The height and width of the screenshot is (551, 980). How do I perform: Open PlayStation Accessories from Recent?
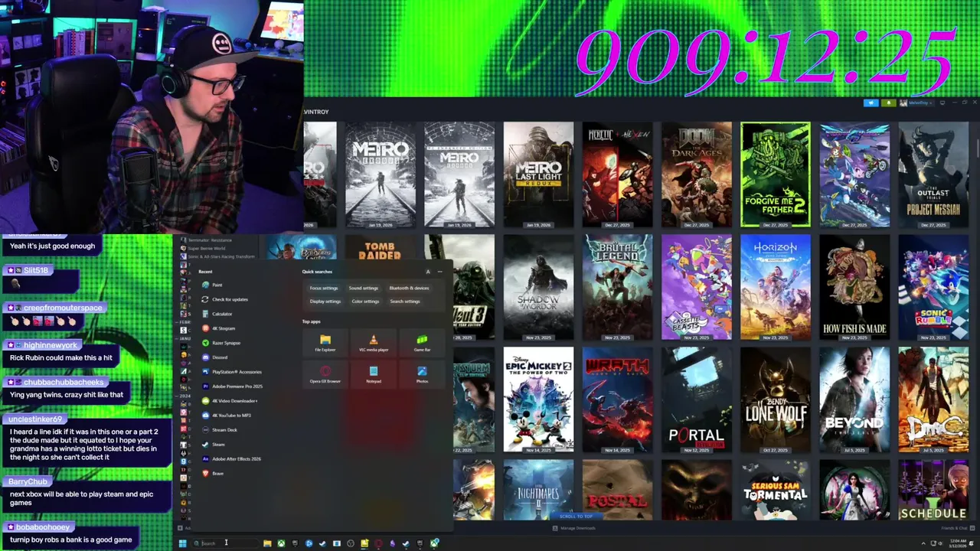coord(231,372)
